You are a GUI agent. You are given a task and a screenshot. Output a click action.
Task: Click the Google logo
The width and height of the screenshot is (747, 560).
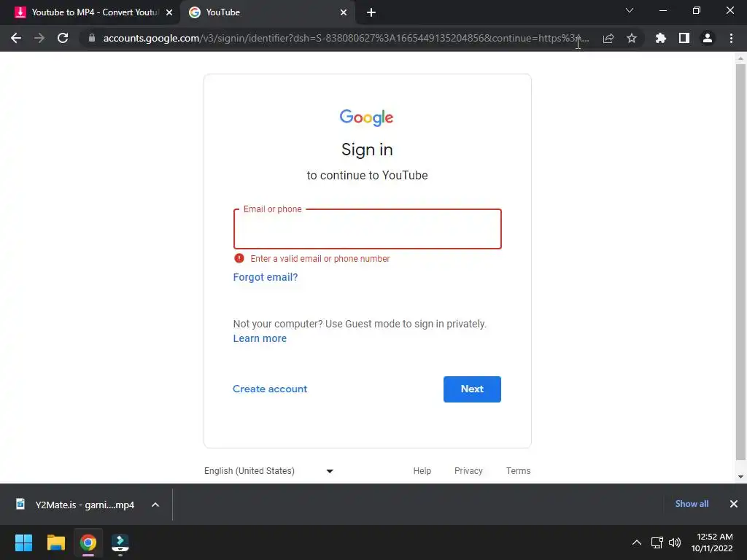(366, 117)
